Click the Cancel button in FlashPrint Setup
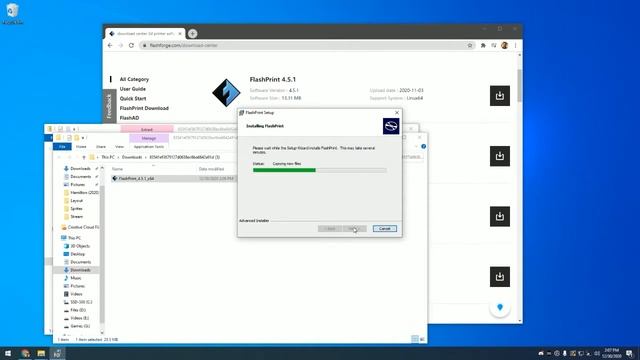 [384, 229]
